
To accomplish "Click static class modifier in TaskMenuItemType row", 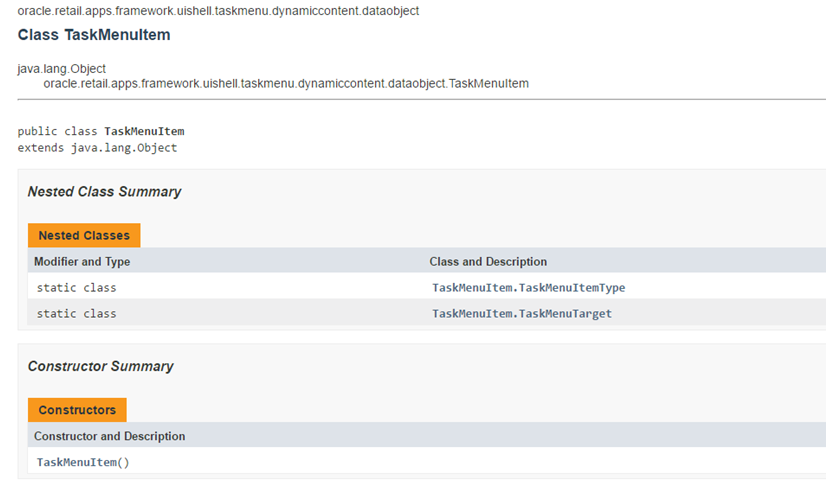I will pos(76,288).
